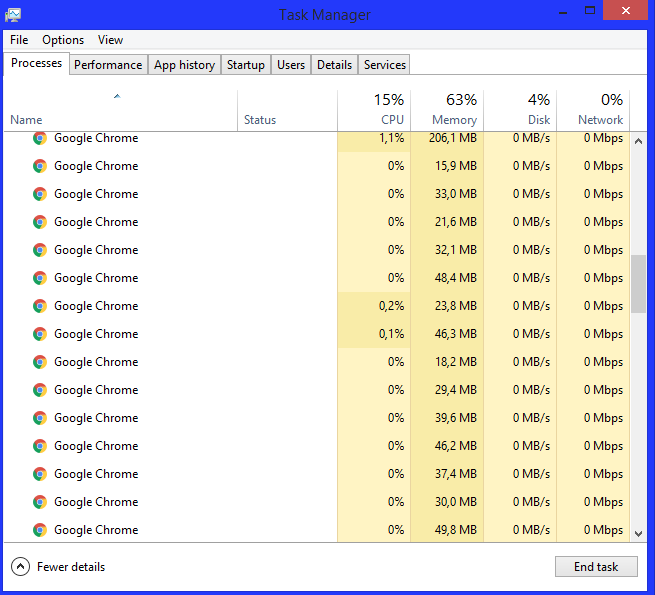Close the Task Manager window
Viewport: 655px width, 595px height.
625,10
